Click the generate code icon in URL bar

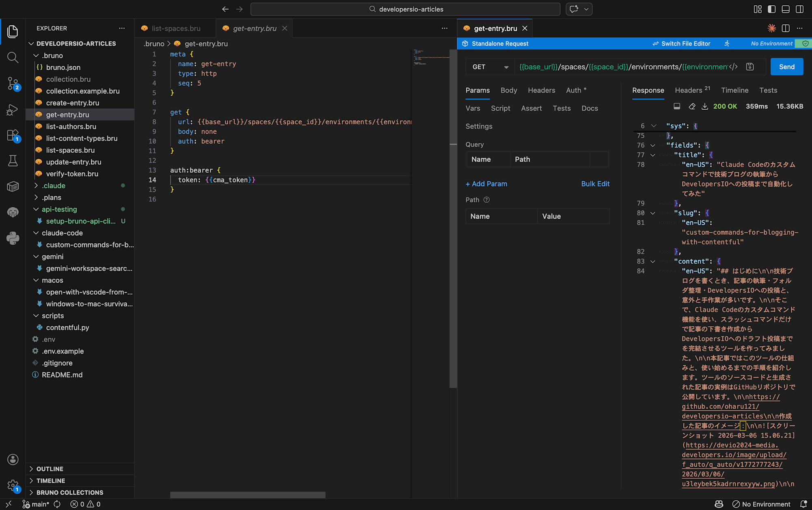tap(733, 67)
